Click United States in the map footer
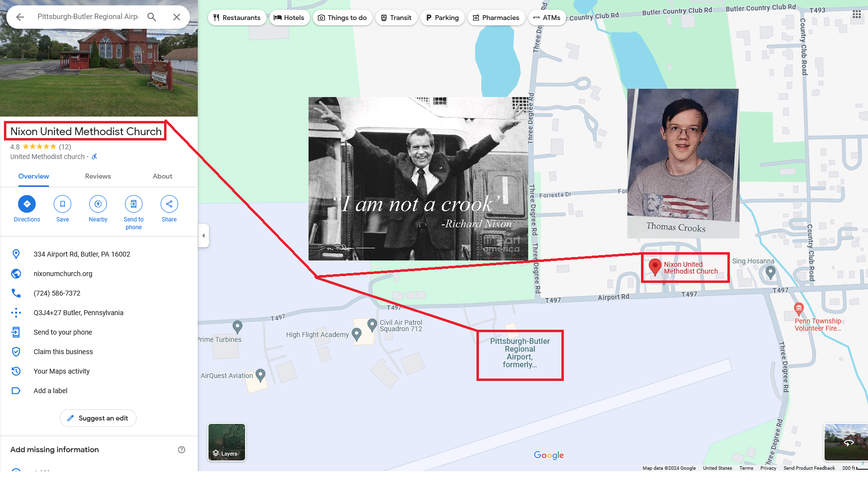This screenshot has height=499, width=868. [717, 468]
